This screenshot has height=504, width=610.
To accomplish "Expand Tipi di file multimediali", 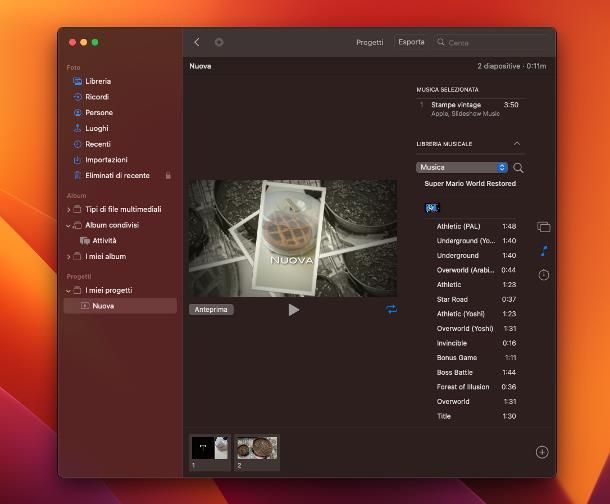I will point(68,210).
